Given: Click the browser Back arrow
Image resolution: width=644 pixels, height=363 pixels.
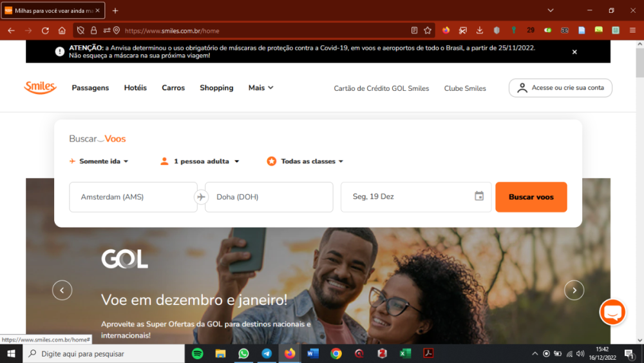Looking at the screenshot, I should [x=11, y=30].
